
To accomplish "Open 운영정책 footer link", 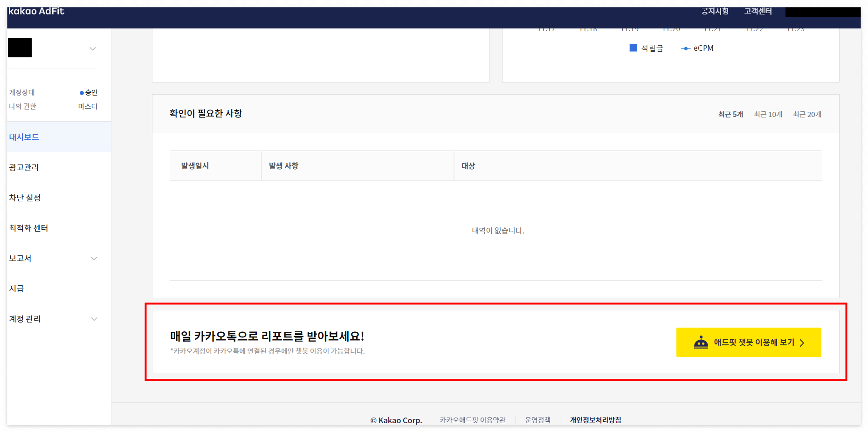I will coord(538,420).
